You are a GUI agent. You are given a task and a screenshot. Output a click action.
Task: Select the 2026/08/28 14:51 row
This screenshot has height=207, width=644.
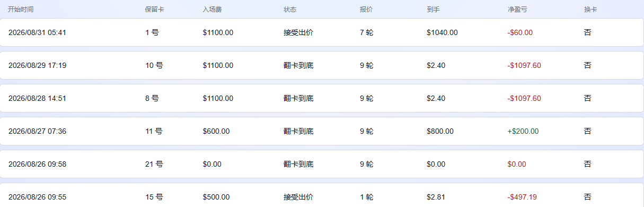(322, 98)
